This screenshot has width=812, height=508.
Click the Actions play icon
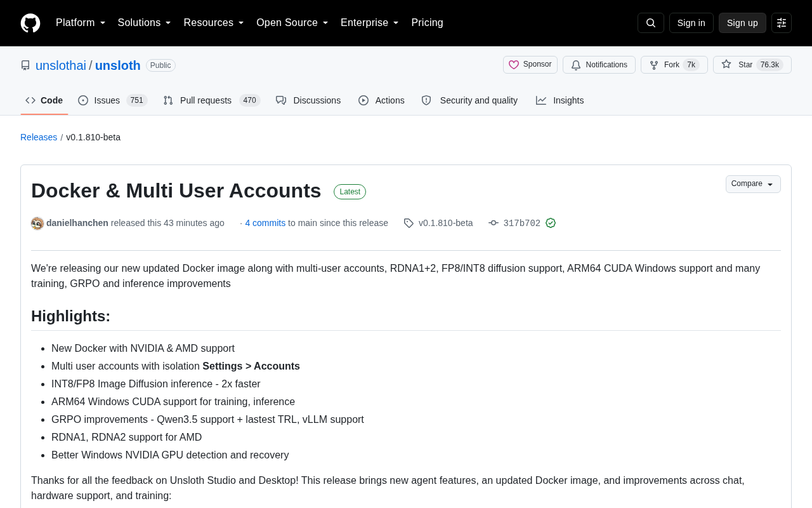[363, 100]
